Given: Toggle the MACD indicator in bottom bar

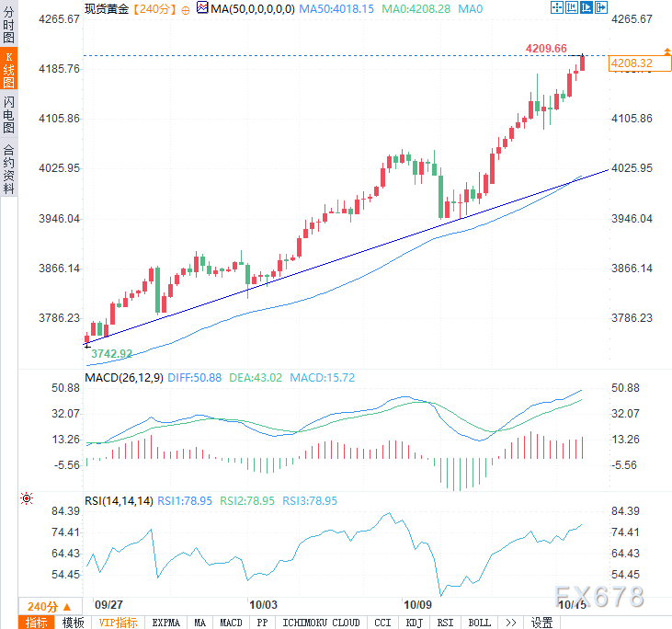Looking at the screenshot, I should point(231,623).
